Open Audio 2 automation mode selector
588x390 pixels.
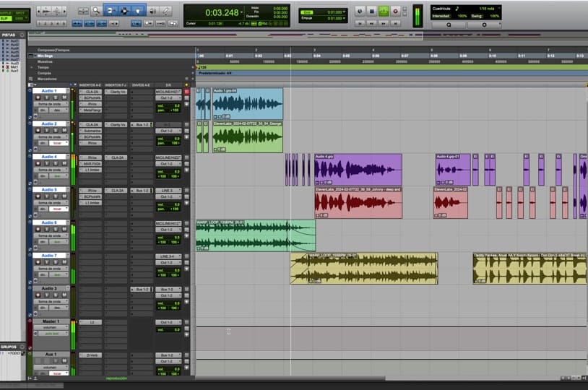coord(59,143)
